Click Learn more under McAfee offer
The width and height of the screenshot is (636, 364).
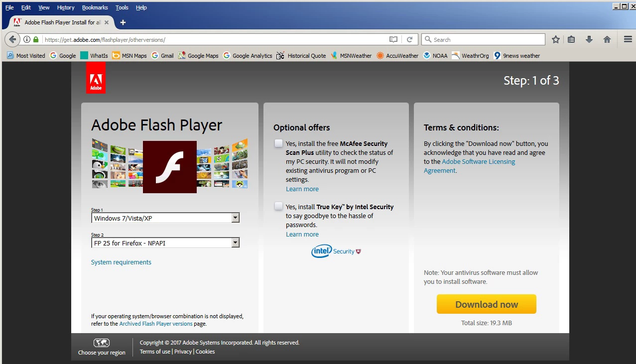[302, 189]
